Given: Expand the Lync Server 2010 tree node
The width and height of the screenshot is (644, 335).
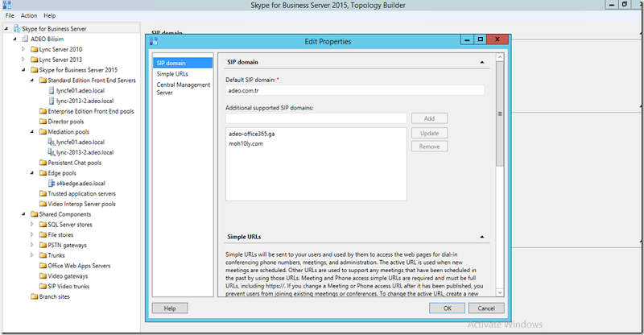Looking at the screenshot, I should click(x=23, y=49).
